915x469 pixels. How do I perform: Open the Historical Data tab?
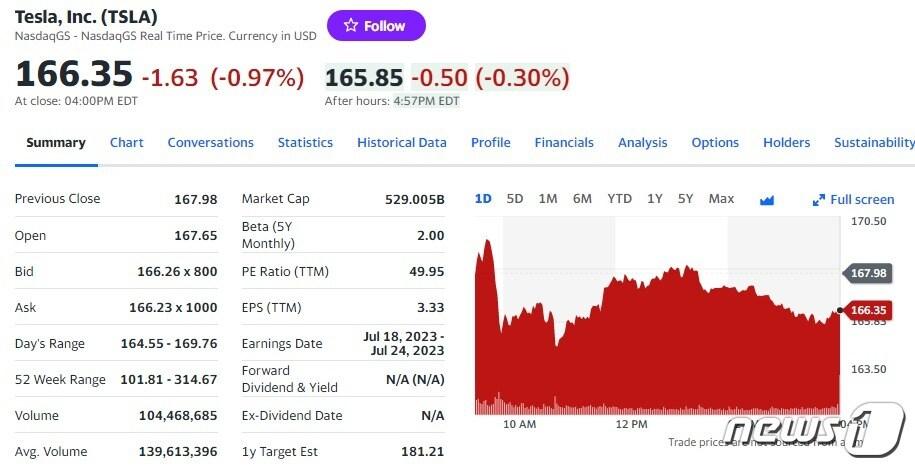pyautogui.click(x=401, y=143)
